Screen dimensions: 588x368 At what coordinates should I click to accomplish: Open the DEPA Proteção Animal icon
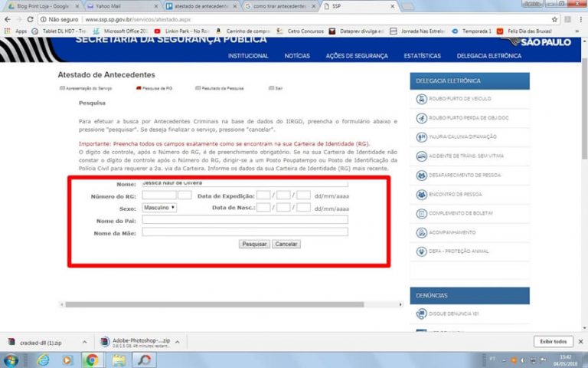(x=422, y=251)
